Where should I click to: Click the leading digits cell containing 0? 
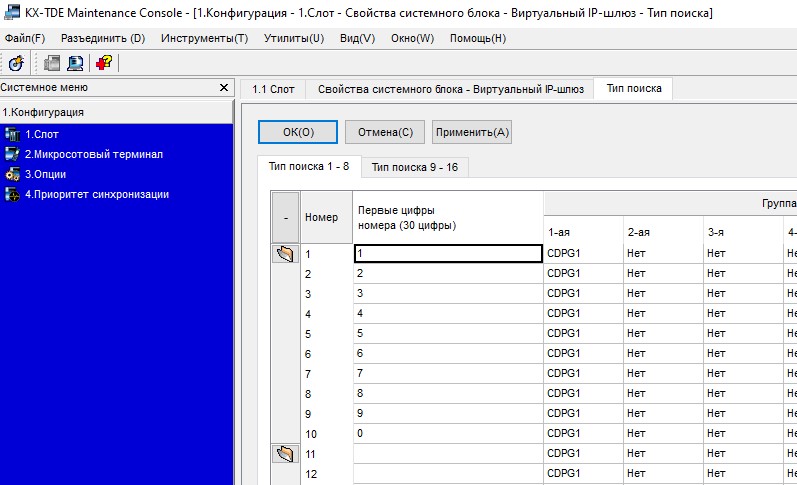(448, 433)
